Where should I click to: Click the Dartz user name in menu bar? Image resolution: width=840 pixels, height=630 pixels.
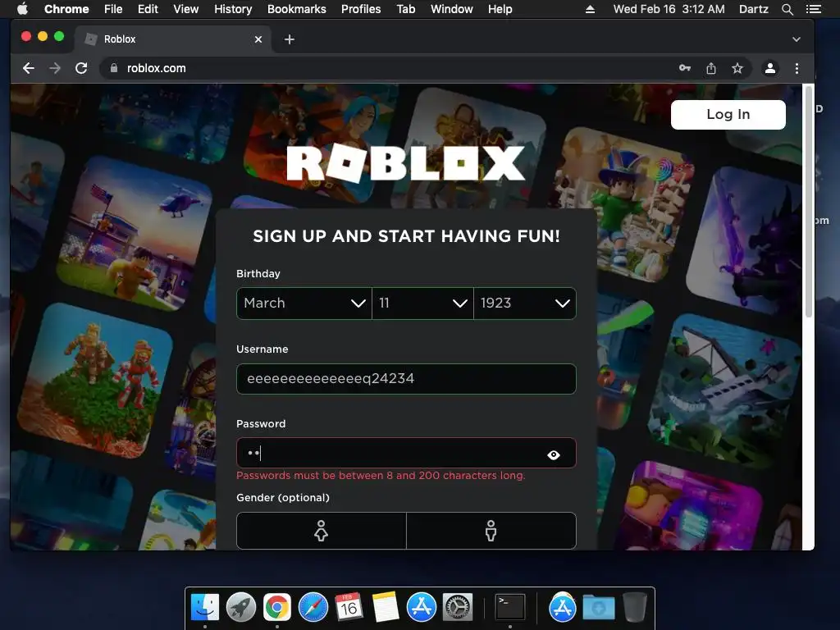coord(753,9)
